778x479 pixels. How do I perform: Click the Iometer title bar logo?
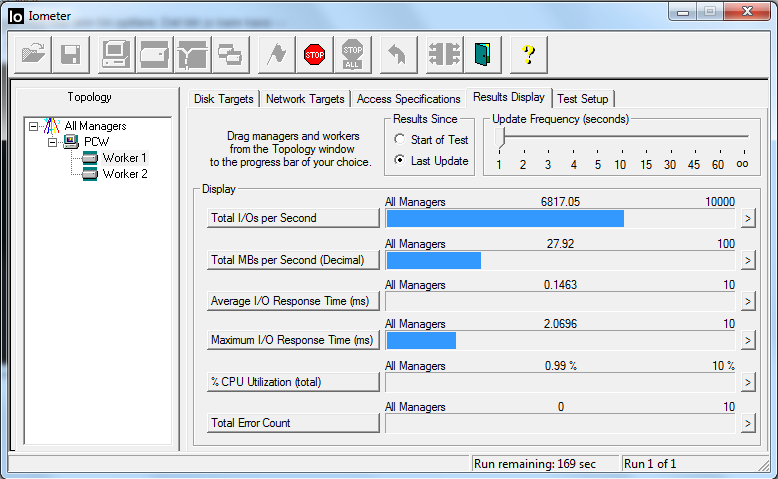pyautogui.click(x=16, y=16)
